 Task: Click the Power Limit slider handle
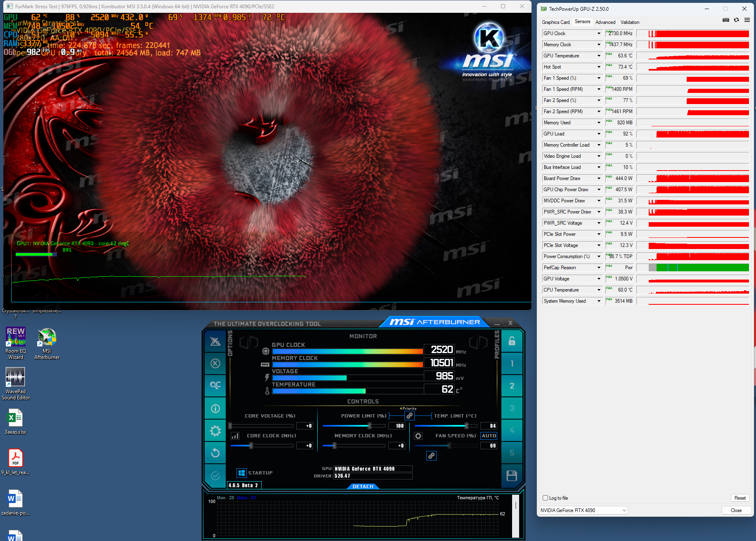(369, 426)
